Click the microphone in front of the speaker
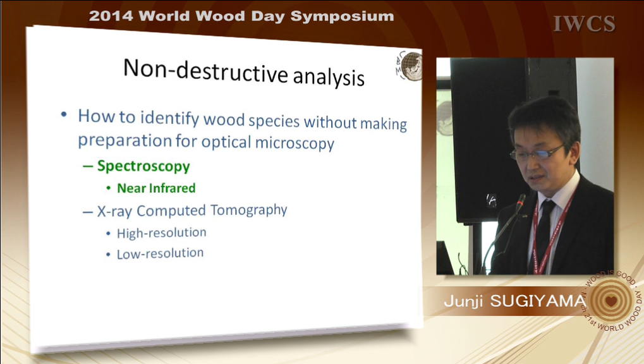The image size is (644, 364). click(519, 203)
